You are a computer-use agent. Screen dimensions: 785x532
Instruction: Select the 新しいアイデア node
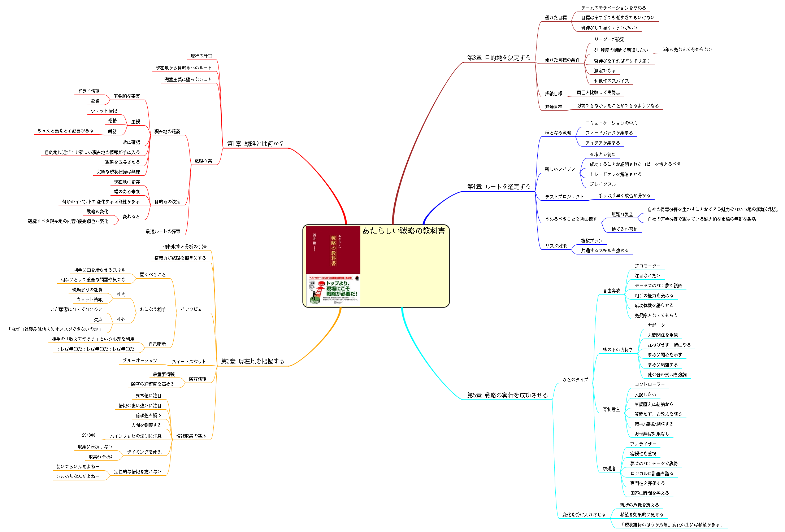[x=560, y=169]
